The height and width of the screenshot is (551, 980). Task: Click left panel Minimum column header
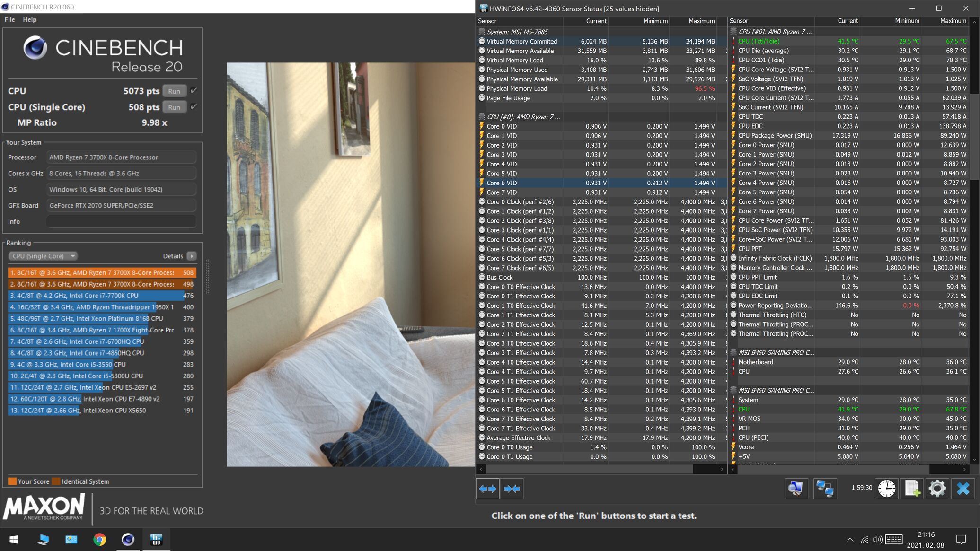point(639,21)
